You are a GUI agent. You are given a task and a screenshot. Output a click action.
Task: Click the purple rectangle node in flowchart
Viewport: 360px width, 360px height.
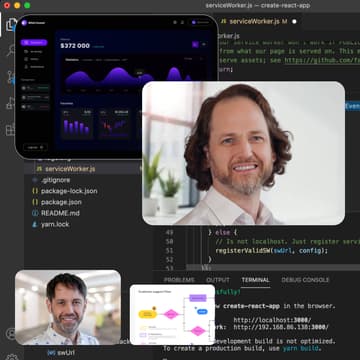tap(198, 298)
